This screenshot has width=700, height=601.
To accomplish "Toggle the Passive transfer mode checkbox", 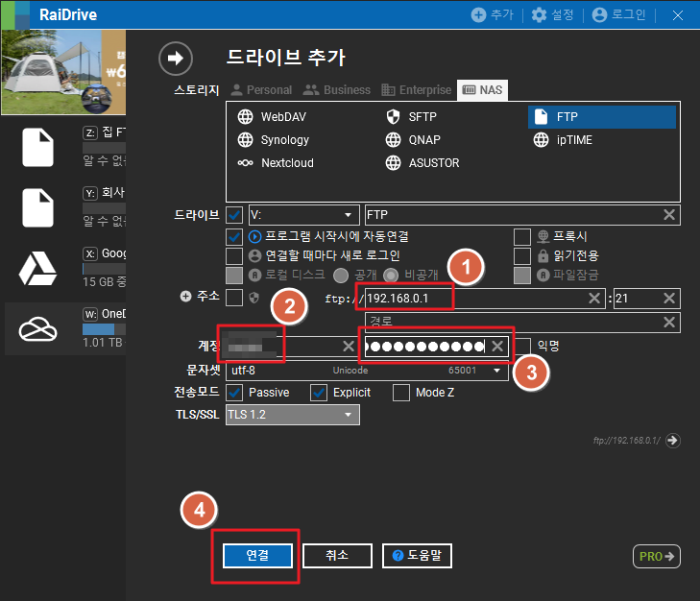I will tap(234, 393).
